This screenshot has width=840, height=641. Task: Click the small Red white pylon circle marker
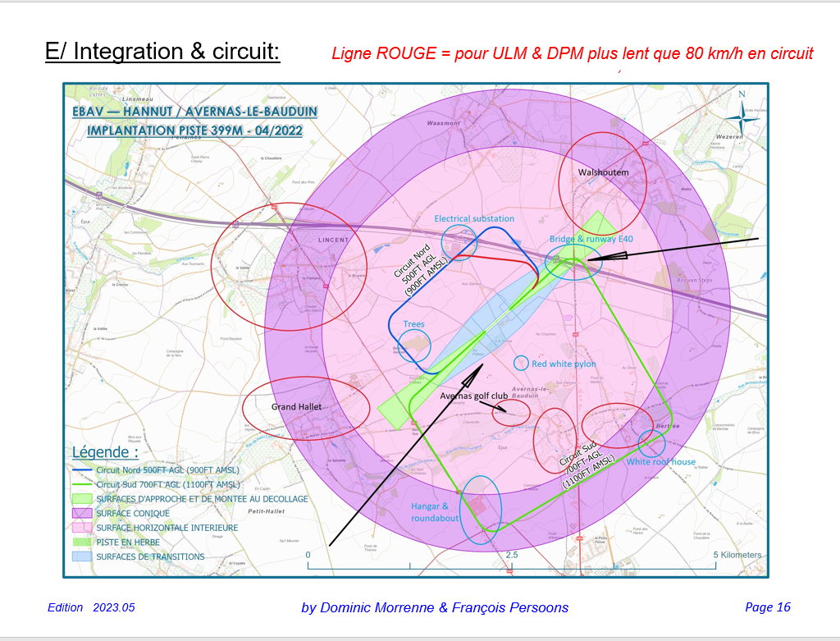[x=520, y=363]
